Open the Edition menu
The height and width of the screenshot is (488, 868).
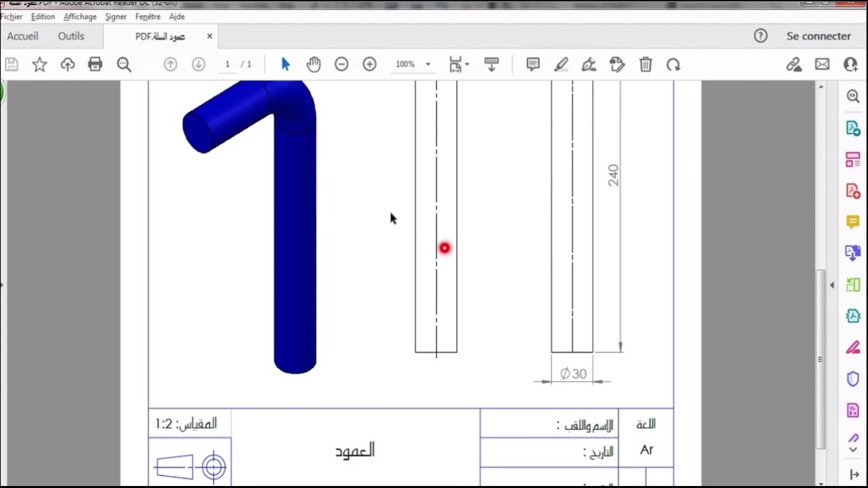coord(43,16)
